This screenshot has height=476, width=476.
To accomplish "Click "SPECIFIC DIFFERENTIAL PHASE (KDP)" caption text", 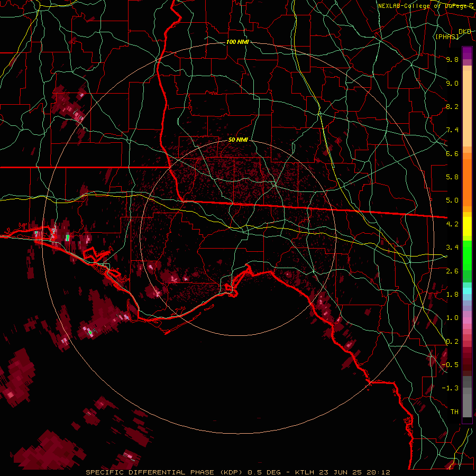I will point(164,472).
